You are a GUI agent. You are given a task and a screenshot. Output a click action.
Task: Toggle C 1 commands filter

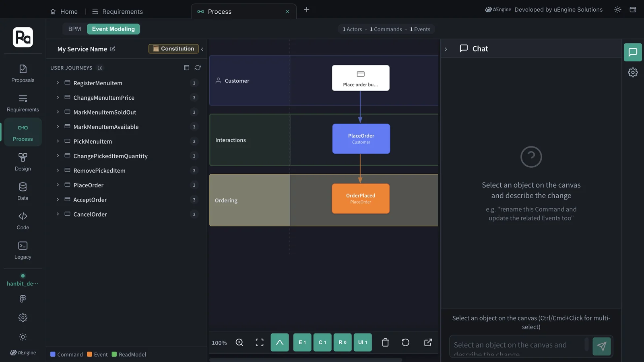[322, 342]
